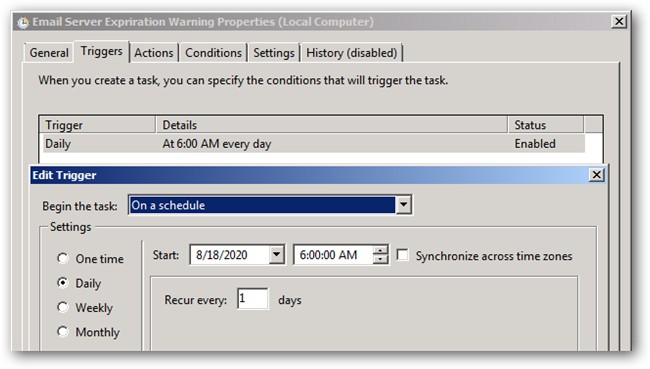Close the Email Server Expriration Warning Properties window
Screen dimensions: 650x369
(618, 21)
